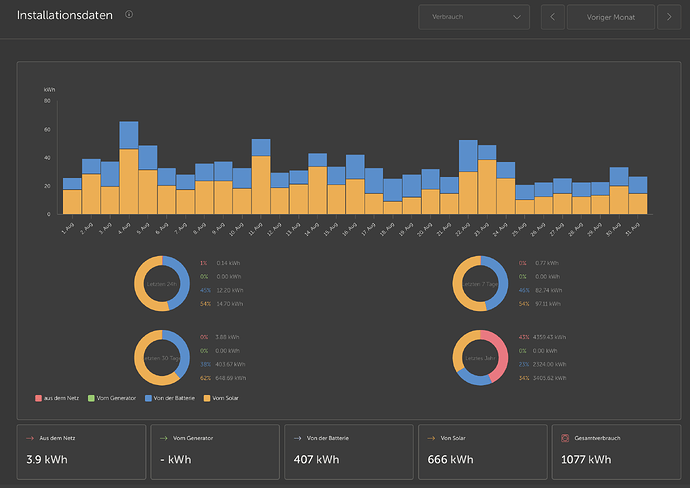Click the 45% battery share of last 24h

(205, 290)
